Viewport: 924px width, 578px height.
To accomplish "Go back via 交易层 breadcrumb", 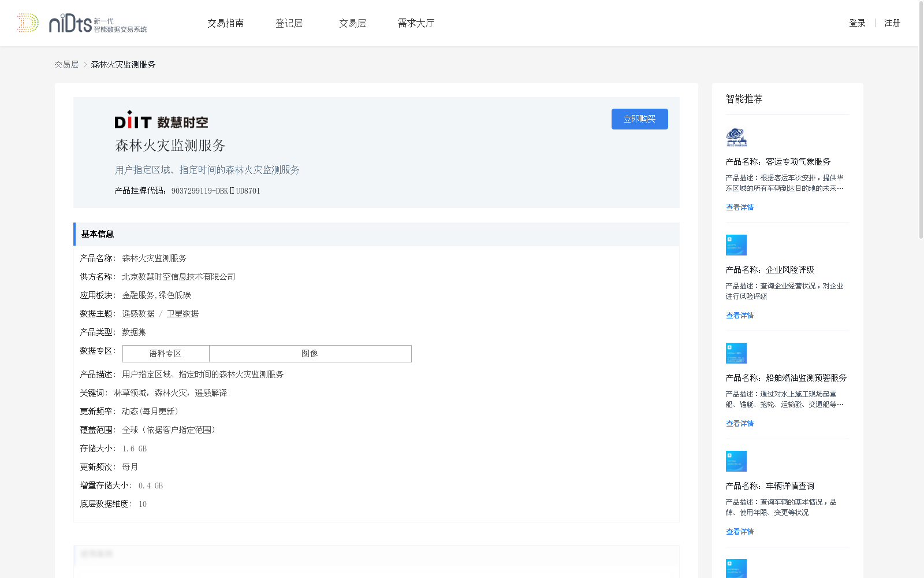I will pyautogui.click(x=66, y=65).
